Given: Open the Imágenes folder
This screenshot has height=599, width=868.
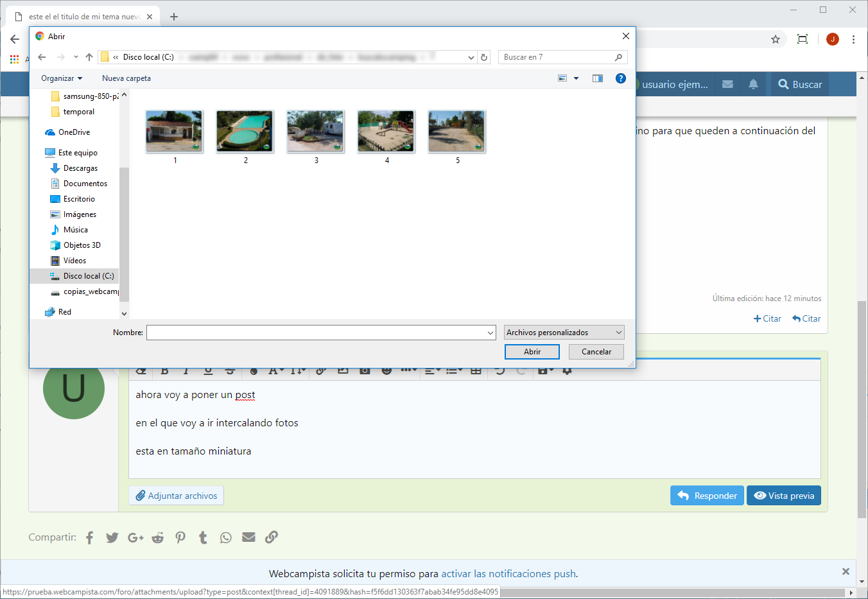Looking at the screenshot, I should pos(73,214).
